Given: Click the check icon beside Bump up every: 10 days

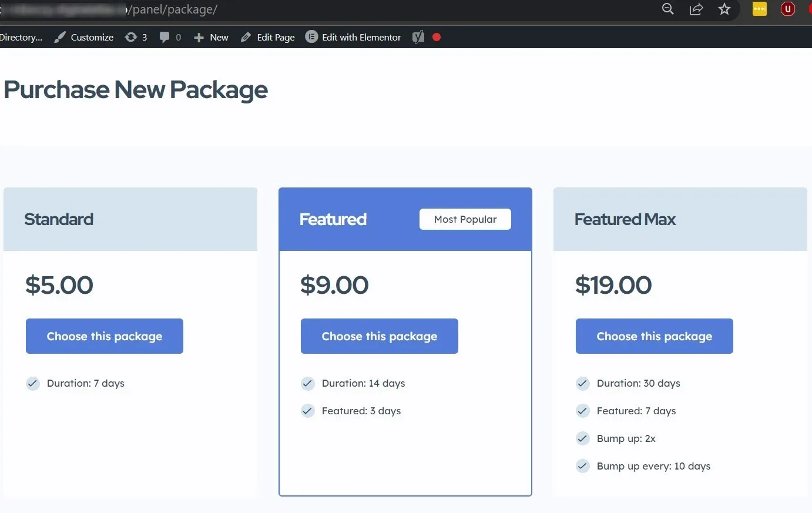Looking at the screenshot, I should 583,467.
